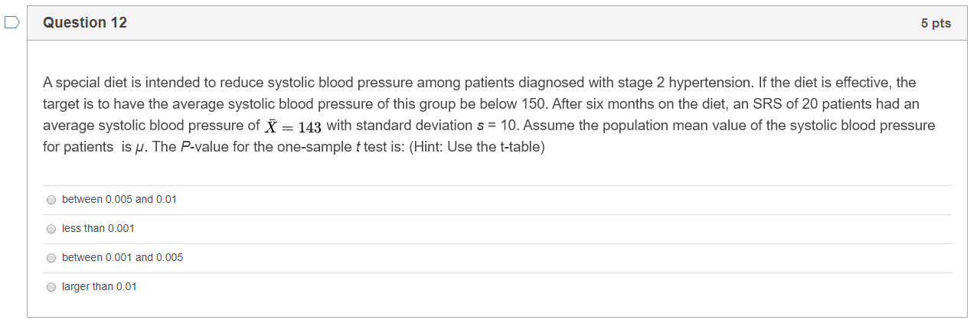Viewport: 980px width, 320px height.
Task: Click the "(Hint: Use the t-table)" text
Action: 478,147
